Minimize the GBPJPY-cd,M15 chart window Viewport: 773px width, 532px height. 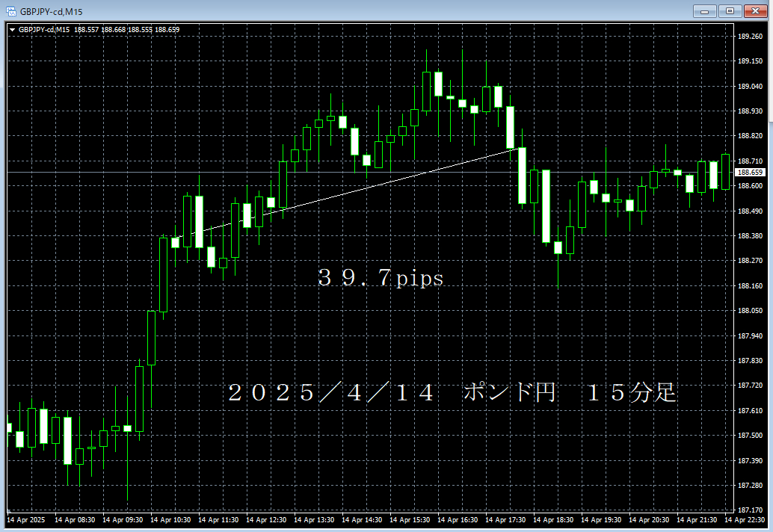point(704,11)
